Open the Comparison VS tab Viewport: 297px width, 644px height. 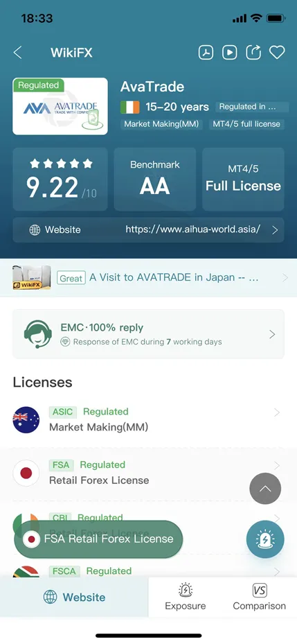259,597
